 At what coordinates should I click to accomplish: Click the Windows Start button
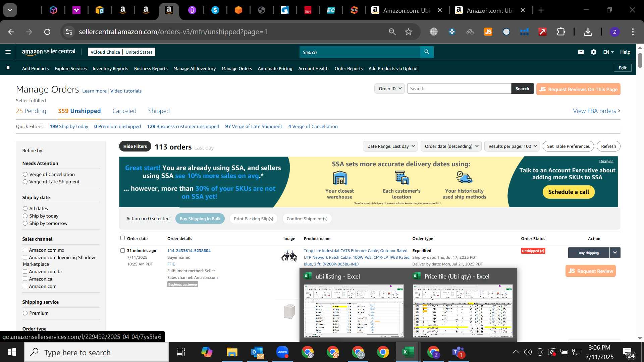[x=12, y=352]
